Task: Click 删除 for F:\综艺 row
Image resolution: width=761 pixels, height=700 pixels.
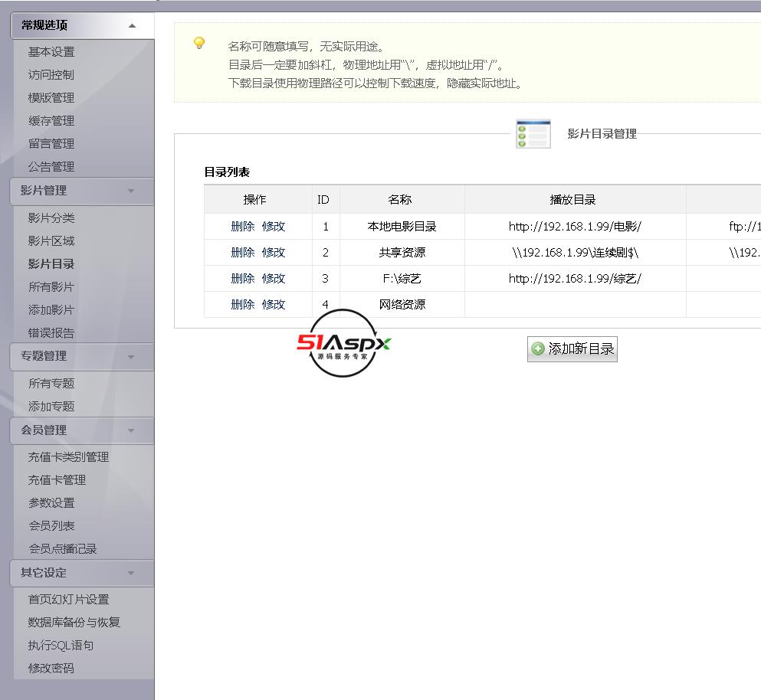Action: (x=243, y=279)
